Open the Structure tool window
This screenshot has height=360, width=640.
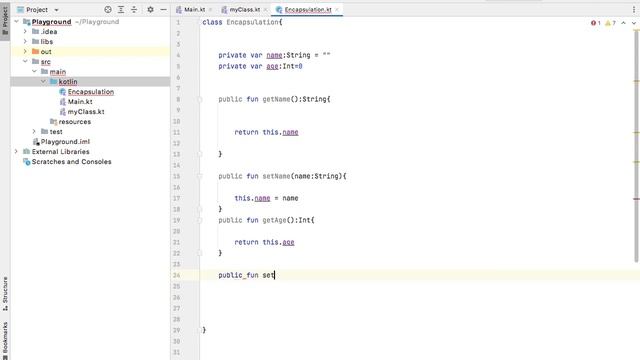[x=5, y=294]
